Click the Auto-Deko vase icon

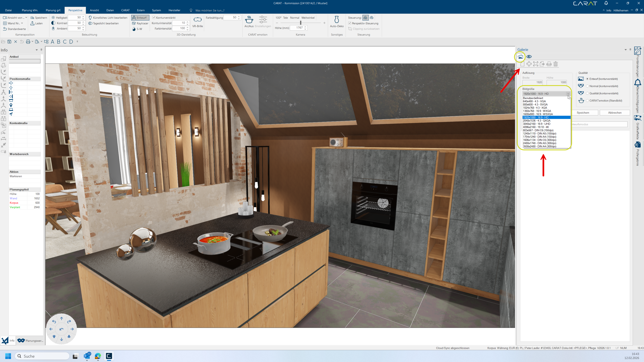point(336,20)
